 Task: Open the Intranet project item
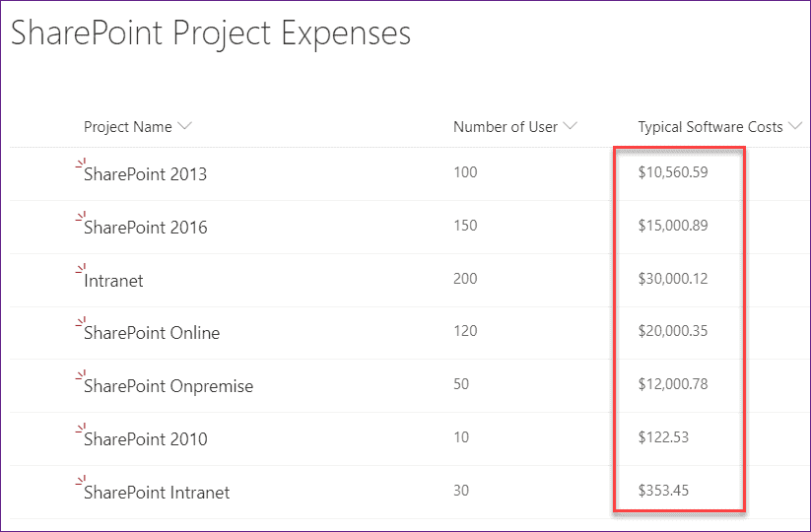[113, 281]
